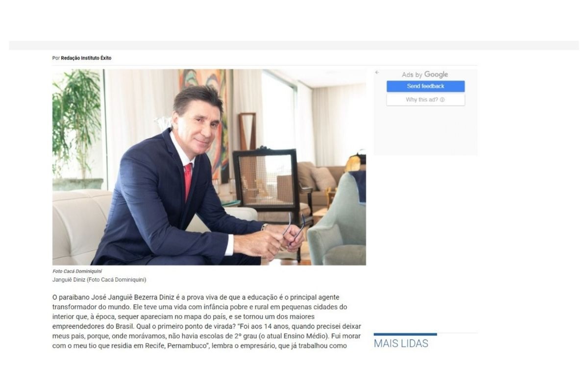Open the Redação Instituto Êxito author link
The width and height of the screenshot is (588, 392).
(x=86, y=58)
